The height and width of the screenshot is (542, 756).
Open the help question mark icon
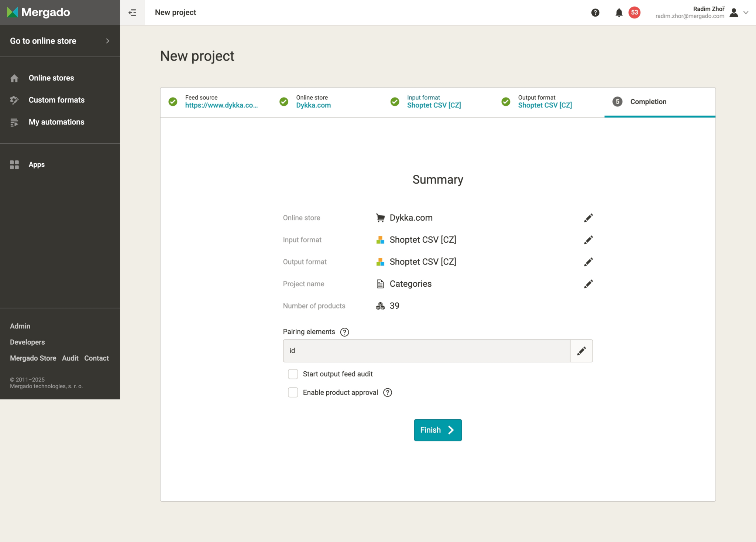(595, 13)
